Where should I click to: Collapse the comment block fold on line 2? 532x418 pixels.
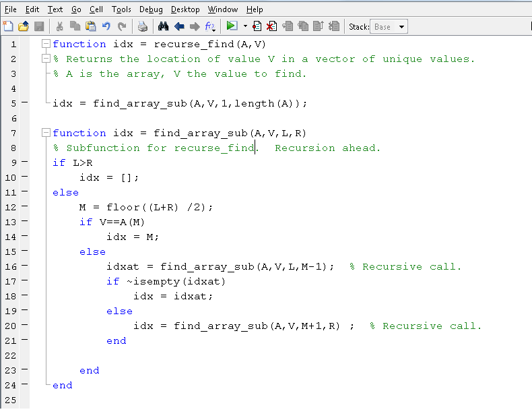pos(46,59)
